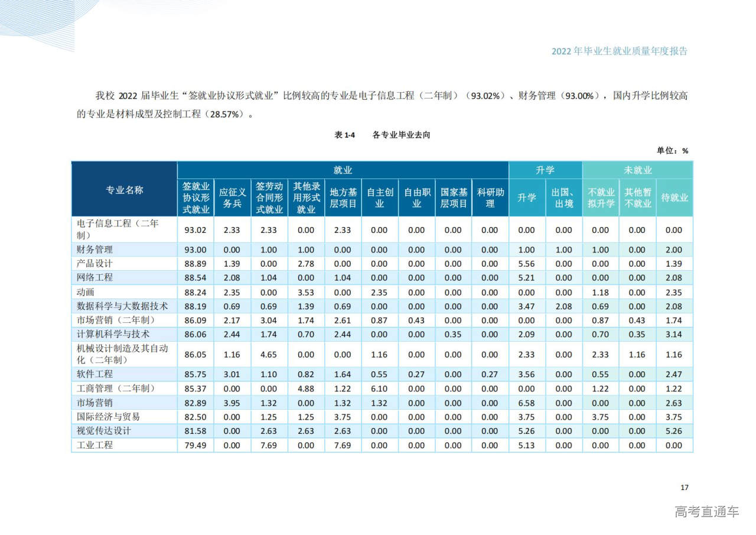Click the 工业工程 row label
Screen dimensions: 756x535
(94, 445)
